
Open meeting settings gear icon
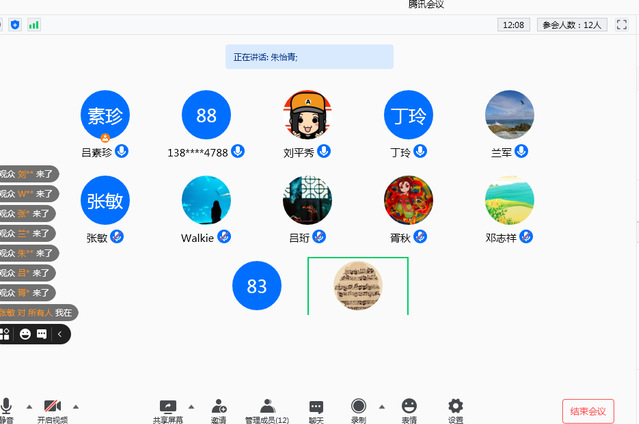456,405
